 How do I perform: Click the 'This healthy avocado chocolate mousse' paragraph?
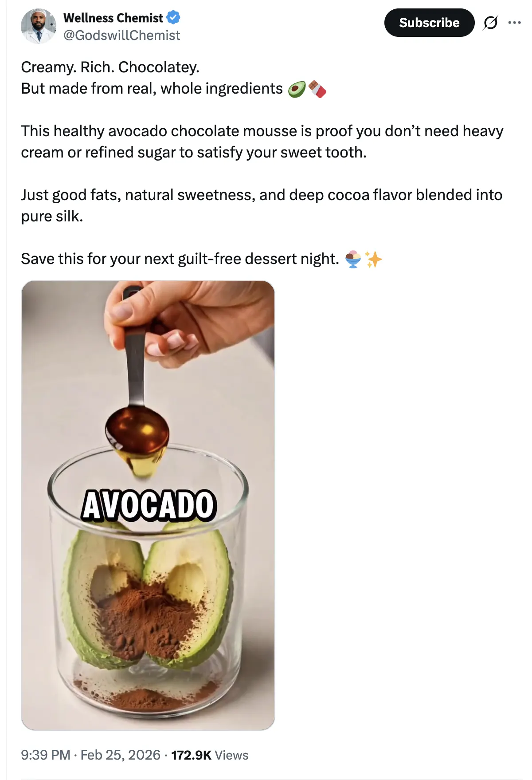click(x=262, y=142)
